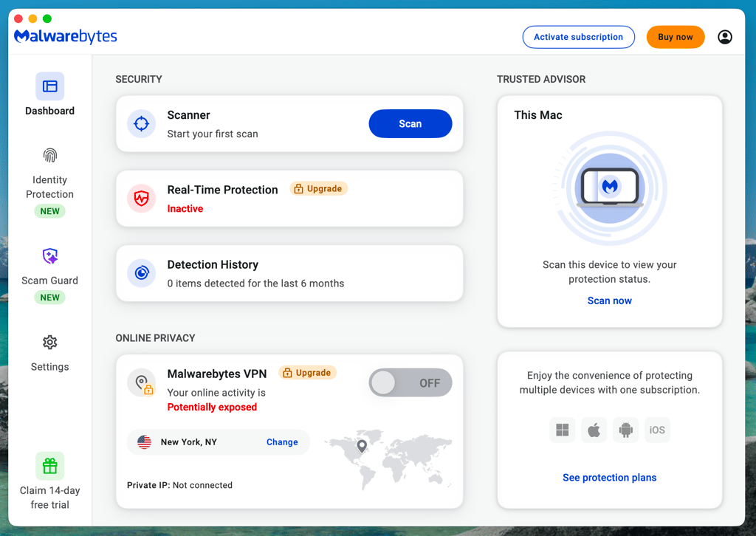Click the Real-Time Protection title

223,190
